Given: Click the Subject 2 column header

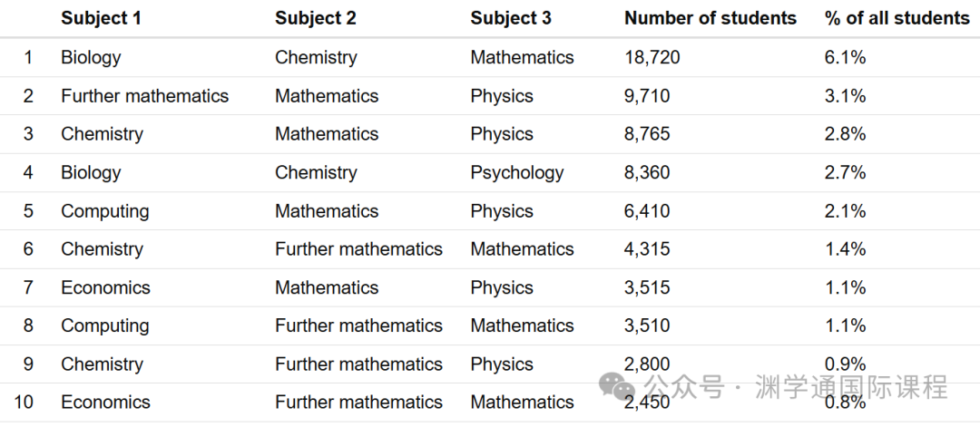Looking at the screenshot, I should coord(316,18).
